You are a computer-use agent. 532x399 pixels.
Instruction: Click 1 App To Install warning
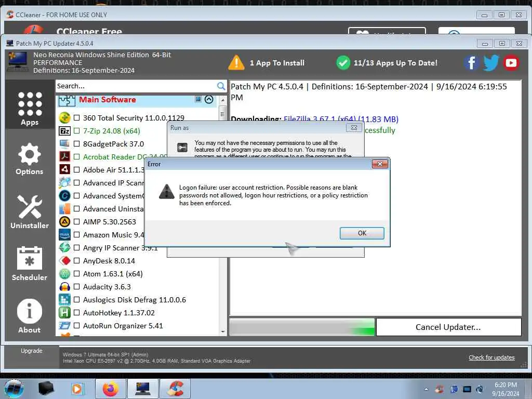[x=267, y=63]
